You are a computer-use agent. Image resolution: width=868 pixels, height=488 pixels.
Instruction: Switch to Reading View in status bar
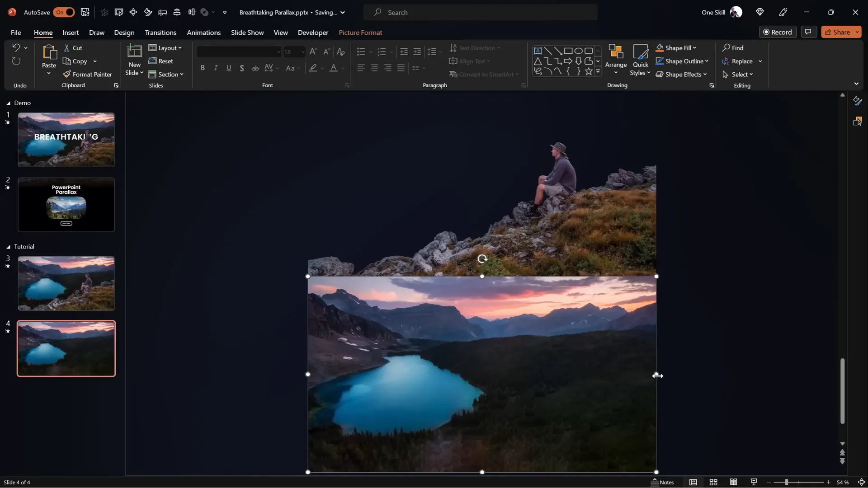(x=733, y=482)
